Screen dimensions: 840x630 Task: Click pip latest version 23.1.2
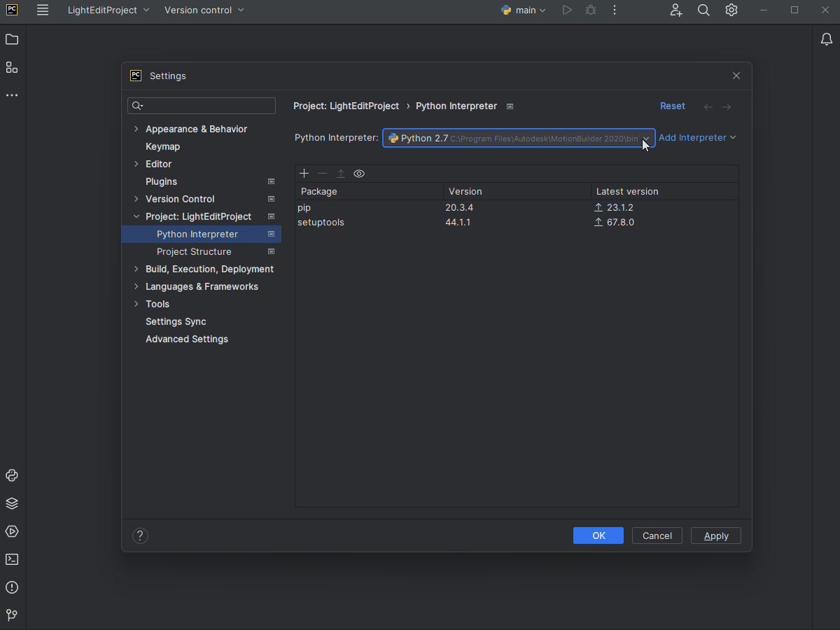click(x=619, y=208)
